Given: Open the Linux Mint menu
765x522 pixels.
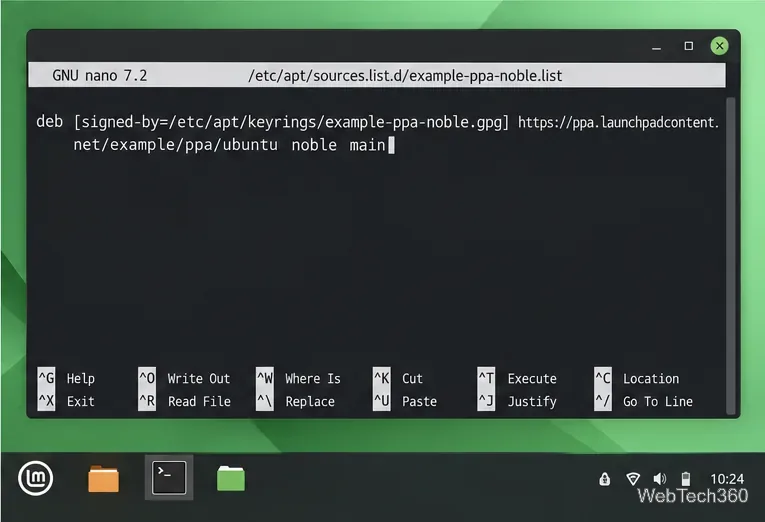Looking at the screenshot, I should (36, 478).
